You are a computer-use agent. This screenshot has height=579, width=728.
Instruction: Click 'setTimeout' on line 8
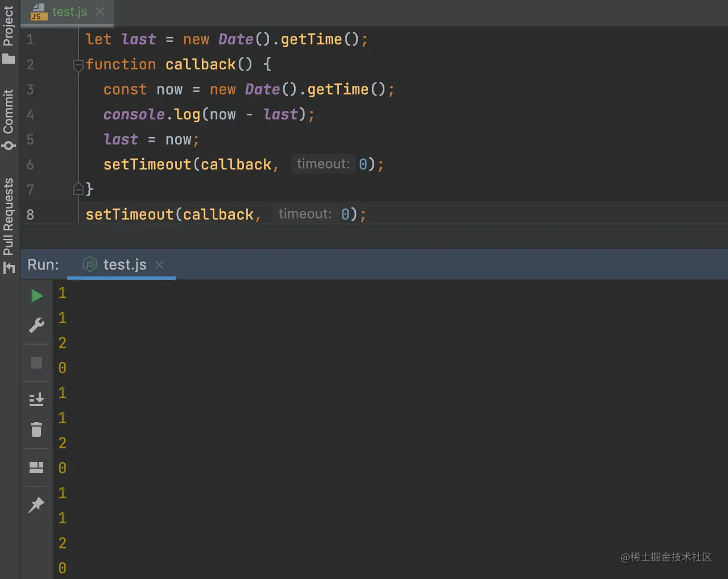click(130, 214)
